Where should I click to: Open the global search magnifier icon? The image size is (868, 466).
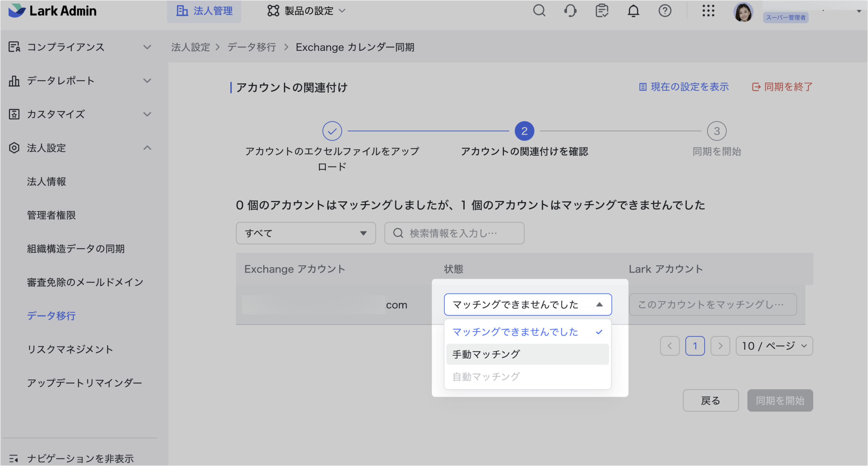[539, 11]
